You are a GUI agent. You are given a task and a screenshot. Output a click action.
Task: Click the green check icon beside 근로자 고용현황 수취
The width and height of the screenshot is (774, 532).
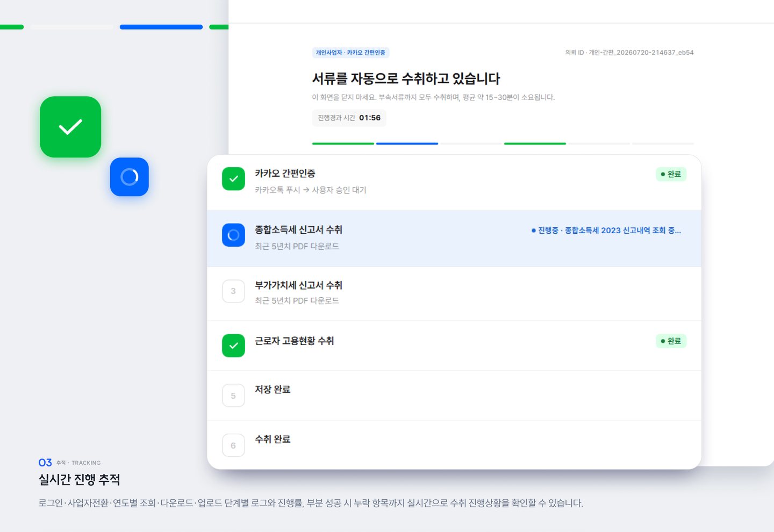click(x=233, y=346)
